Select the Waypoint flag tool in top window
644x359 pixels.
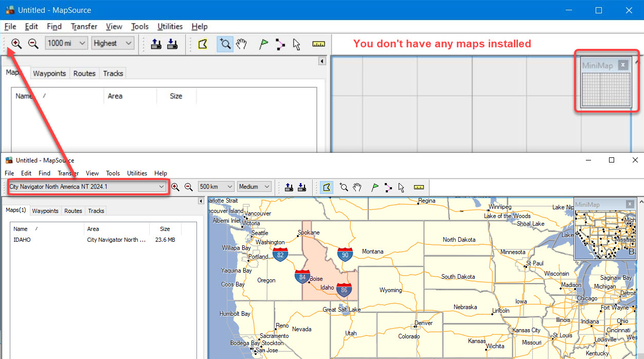(263, 44)
